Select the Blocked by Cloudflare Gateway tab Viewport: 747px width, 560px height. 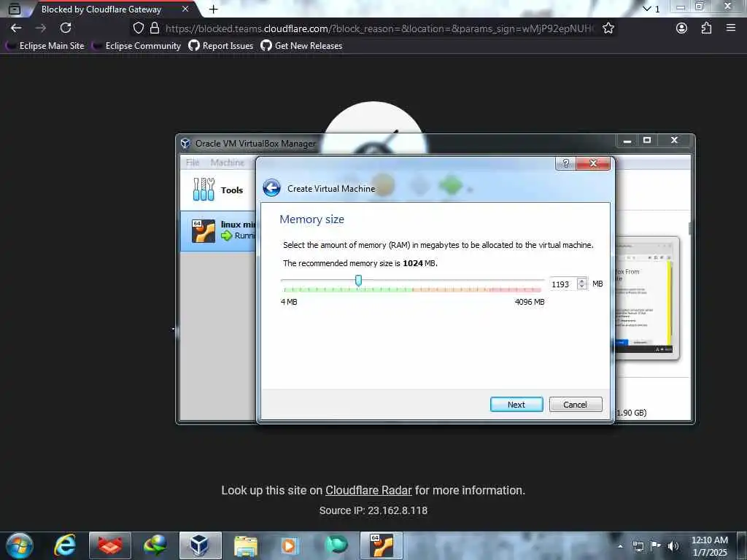(x=101, y=9)
